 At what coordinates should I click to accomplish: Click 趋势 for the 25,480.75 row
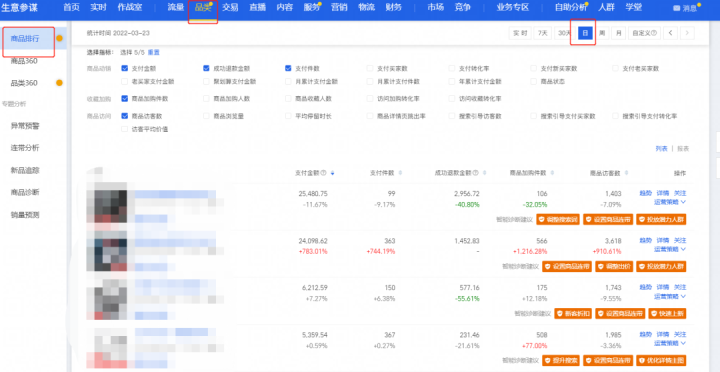point(646,193)
